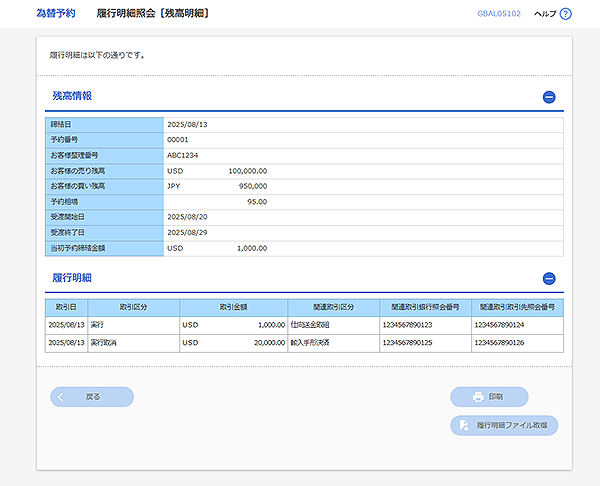This screenshot has height=486, width=600.
Task: Select the 仕向送金取組 cell
Action: pyautogui.click(x=333, y=325)
